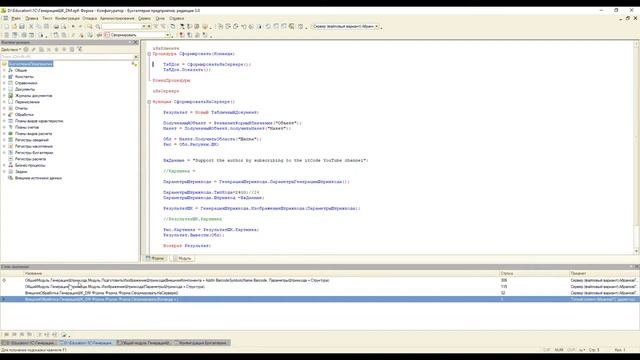Expand the Документы tree node
The width and height of the screenshot is (640, 360).
tap(4, 89)
